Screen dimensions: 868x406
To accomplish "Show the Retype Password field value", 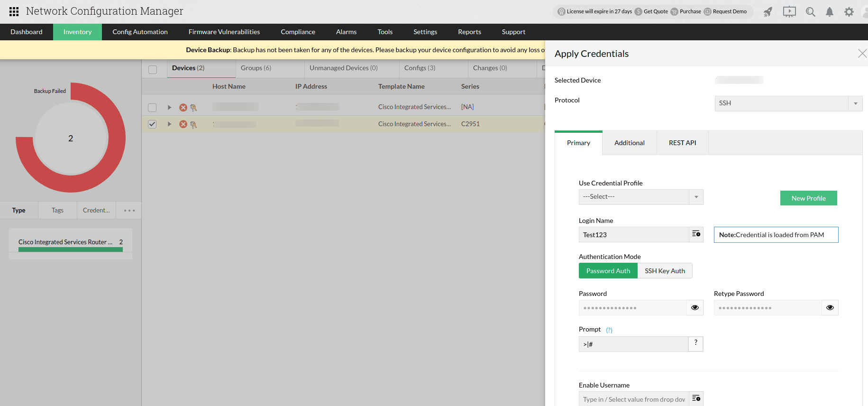I will point(830,307).
